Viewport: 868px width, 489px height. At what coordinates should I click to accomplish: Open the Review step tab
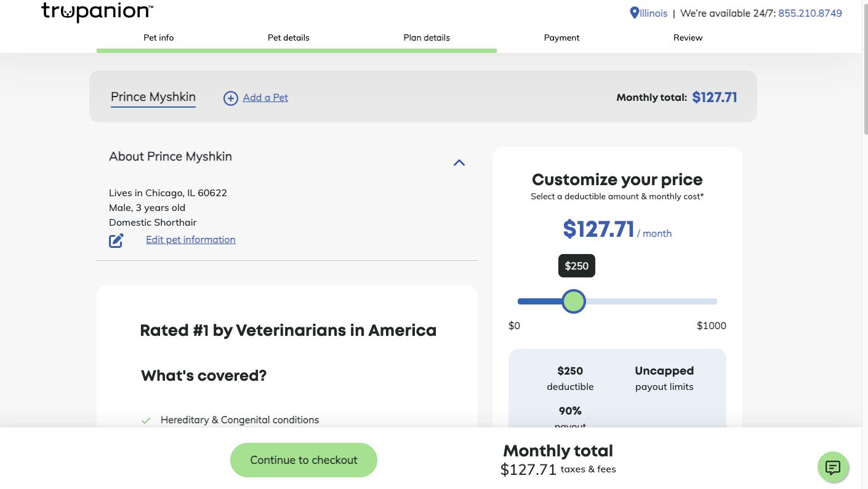(688, 38)
